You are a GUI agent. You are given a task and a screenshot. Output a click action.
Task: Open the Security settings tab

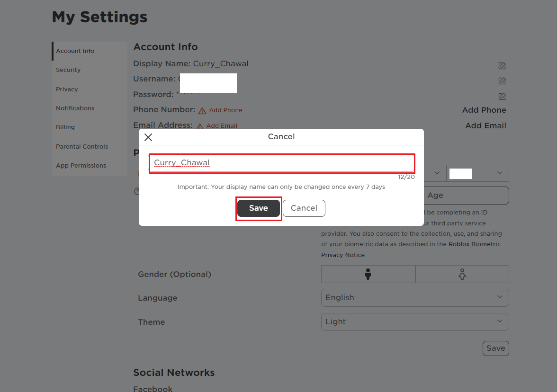click(x=89, y=70)
